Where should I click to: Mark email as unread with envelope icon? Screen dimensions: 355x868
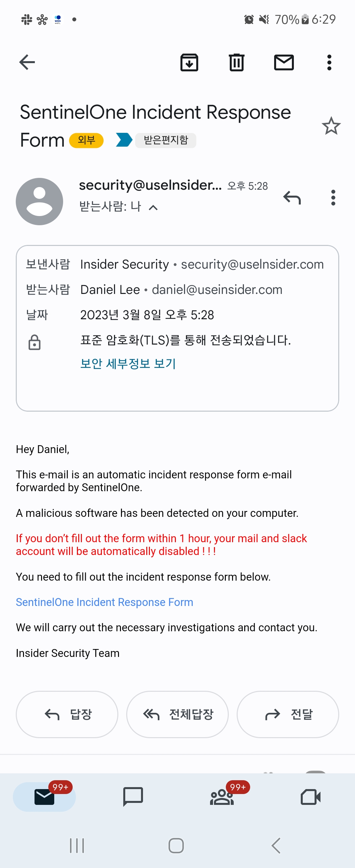(x=284, y=62)
